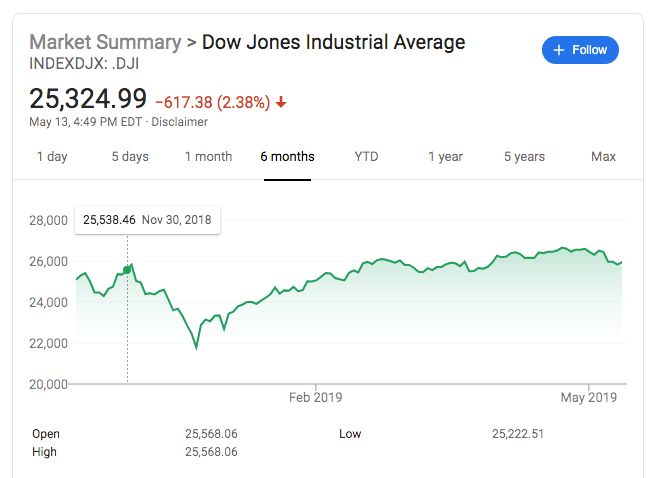Click the Nov 30, 2018 tooltip
Screen dimensions: 658x478
[148, 219]
